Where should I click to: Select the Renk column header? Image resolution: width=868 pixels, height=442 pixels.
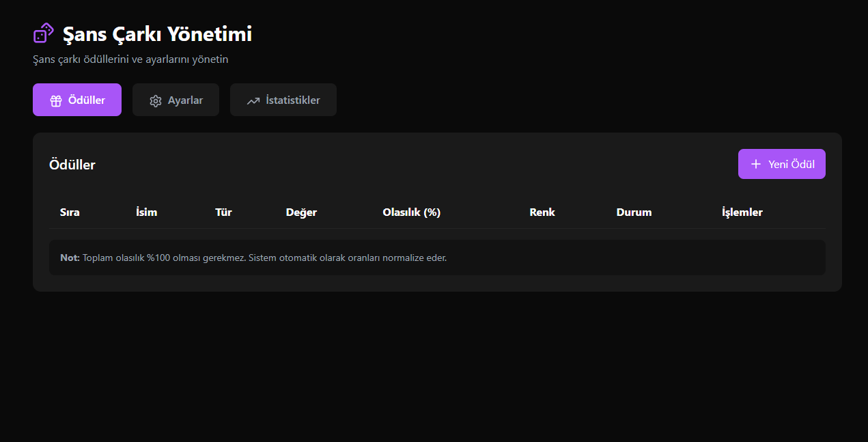[x=542, y=212]
